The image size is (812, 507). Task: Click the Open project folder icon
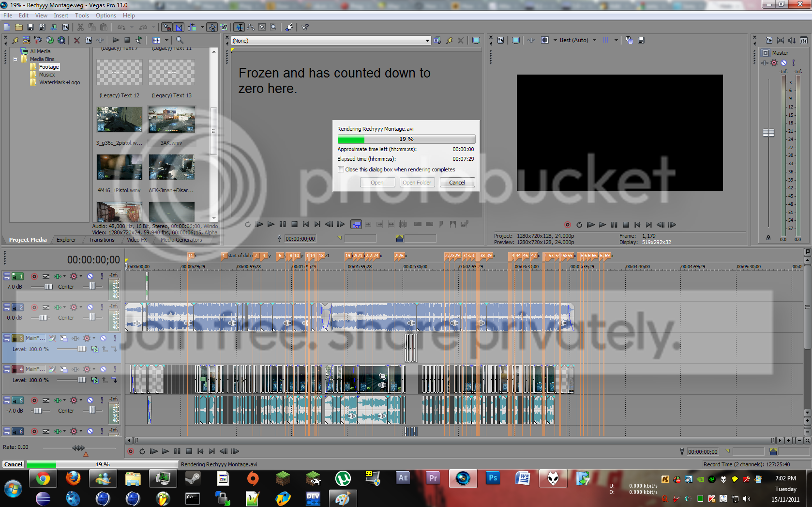19,27
